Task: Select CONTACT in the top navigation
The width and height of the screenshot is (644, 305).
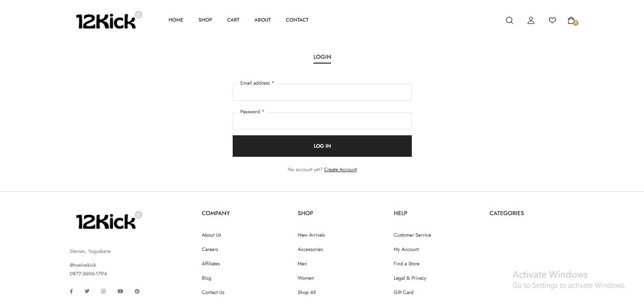Action: (x=297, y=20)
